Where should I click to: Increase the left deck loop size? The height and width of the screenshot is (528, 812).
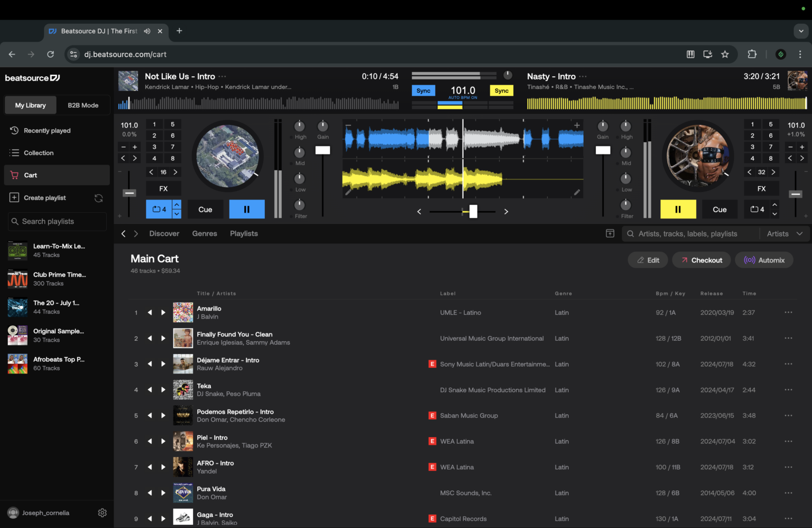(177, 205)
